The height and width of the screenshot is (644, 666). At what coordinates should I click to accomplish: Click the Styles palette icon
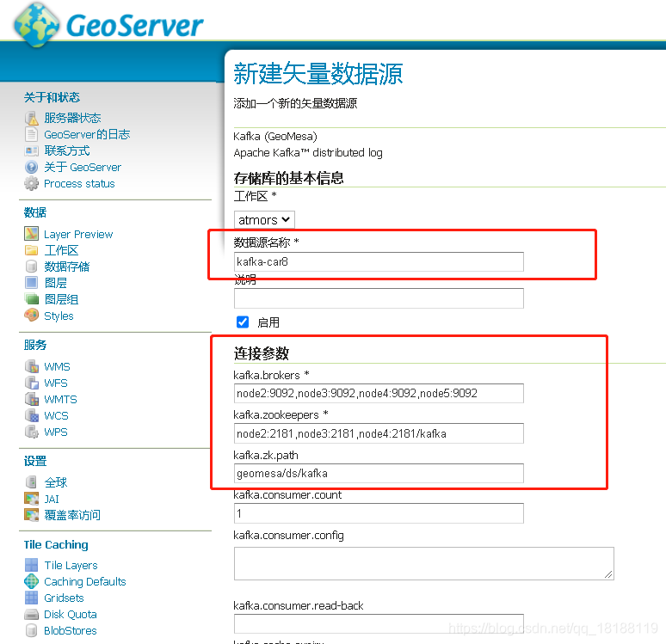[32, 316]
